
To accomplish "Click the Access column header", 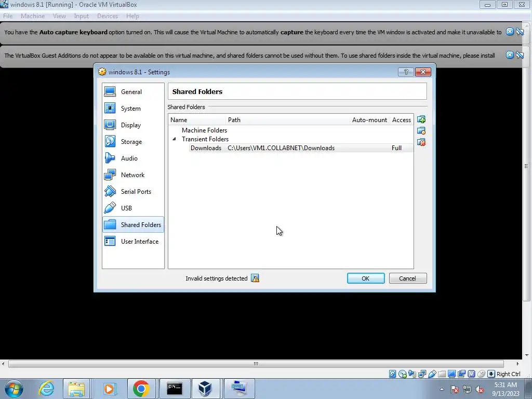I will pos(402,120).
